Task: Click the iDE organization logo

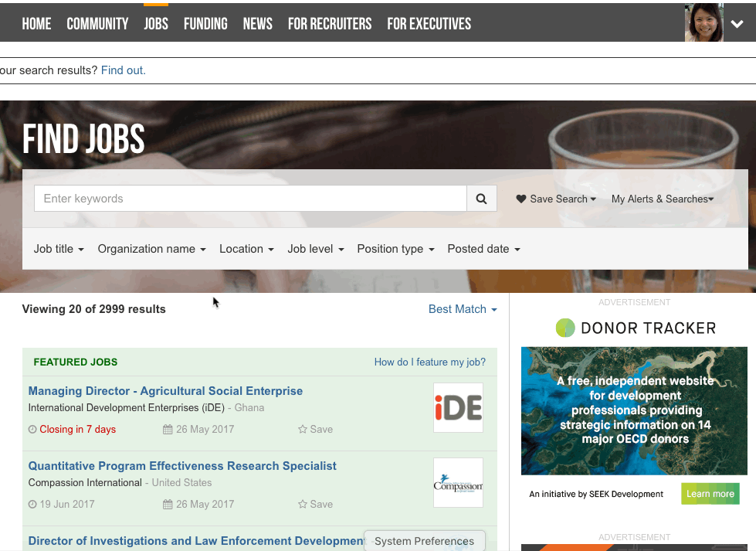Action: 458,408
